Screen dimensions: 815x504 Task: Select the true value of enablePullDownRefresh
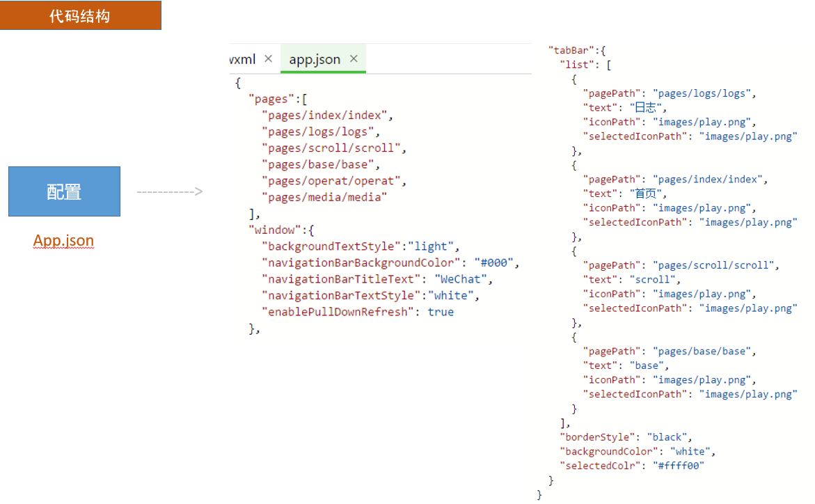point(441,312)
